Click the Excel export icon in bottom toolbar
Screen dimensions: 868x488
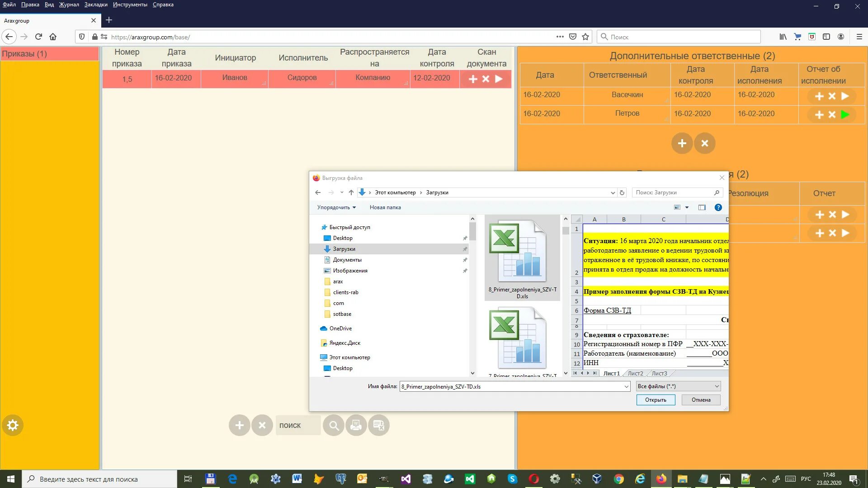tap(379, 425)
